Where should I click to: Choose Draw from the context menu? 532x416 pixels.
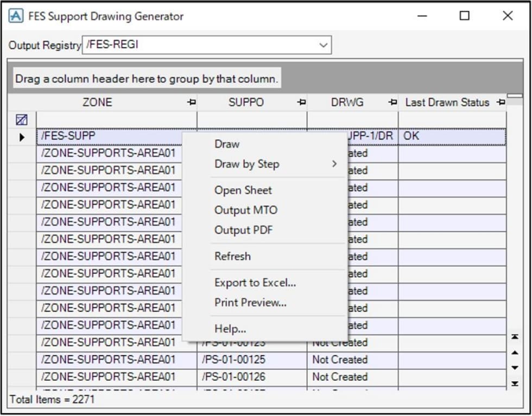tap(227, 144)
